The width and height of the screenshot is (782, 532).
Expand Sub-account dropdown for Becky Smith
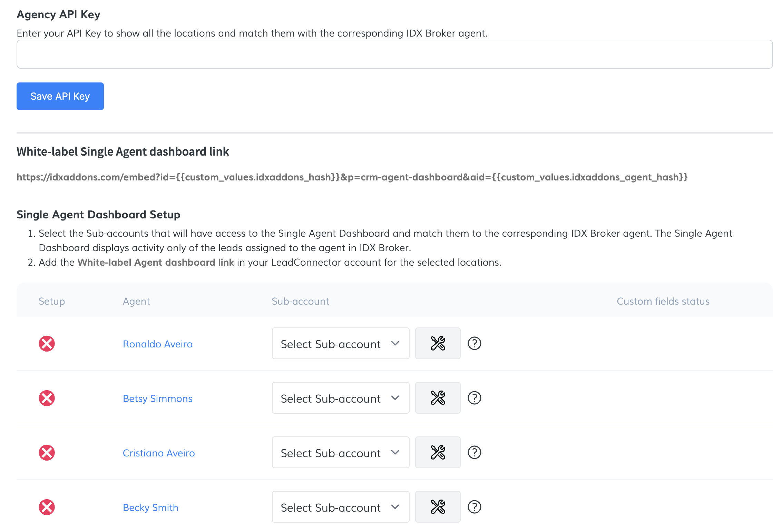(x=340, y=507)
